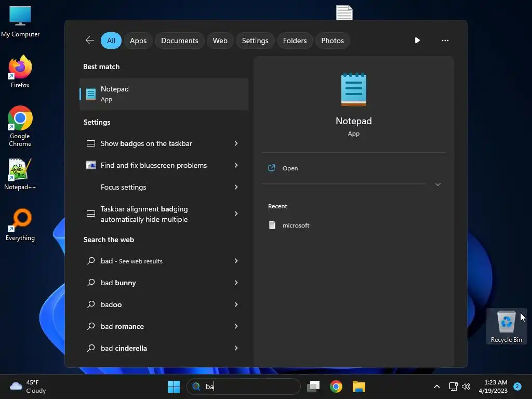Open the My Computer desktop icon
The width and height of the screenshot is (532, 399).
coord(20,21)
